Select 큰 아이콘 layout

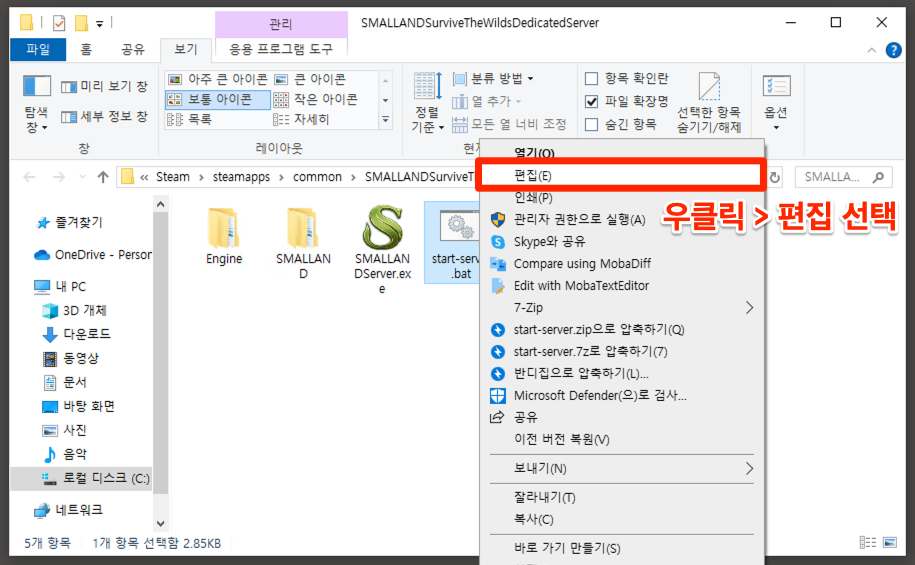[x=310, y=79]
